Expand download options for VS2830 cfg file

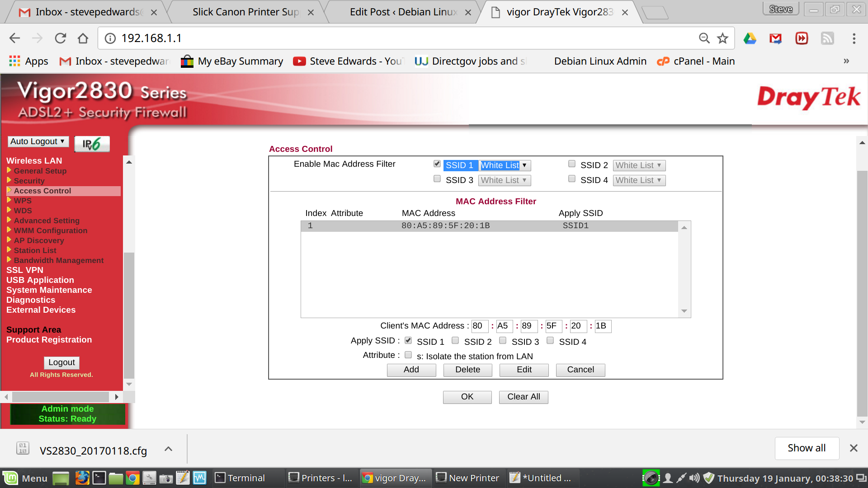click(x=168, y=449)
